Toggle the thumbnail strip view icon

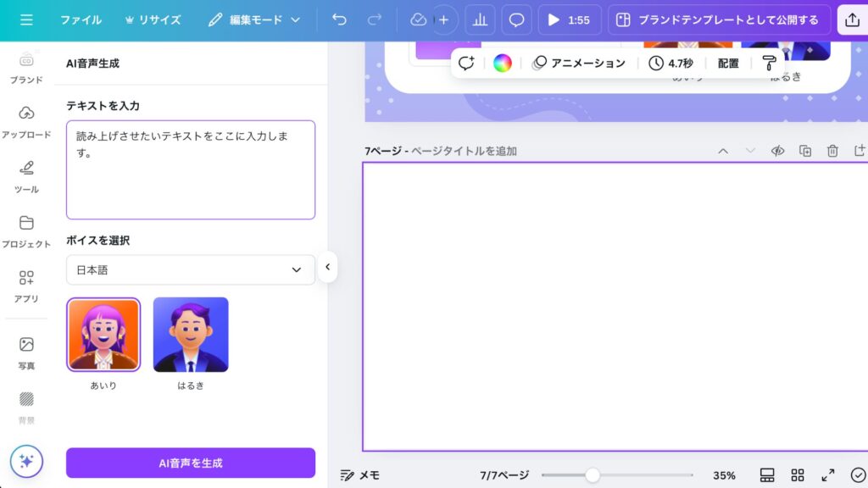click(x=766, y=474)
